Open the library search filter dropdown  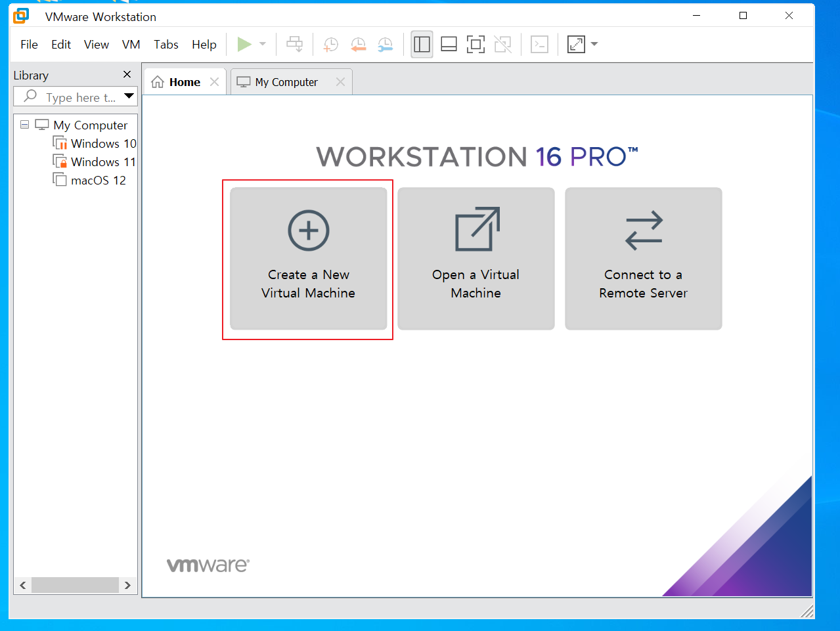[x=129, y=97]
